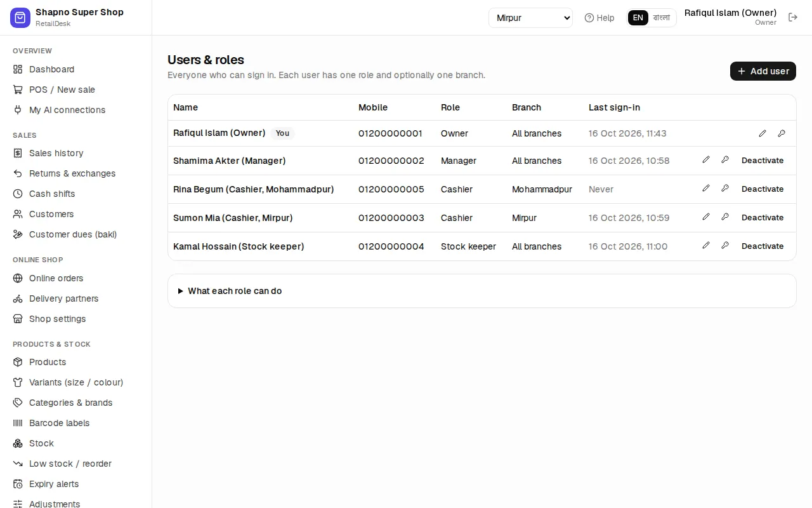The height and width of the screenshot is (508, 812).
Task: Click the sign-out icon in header
Action: click(x=793, y=17)
